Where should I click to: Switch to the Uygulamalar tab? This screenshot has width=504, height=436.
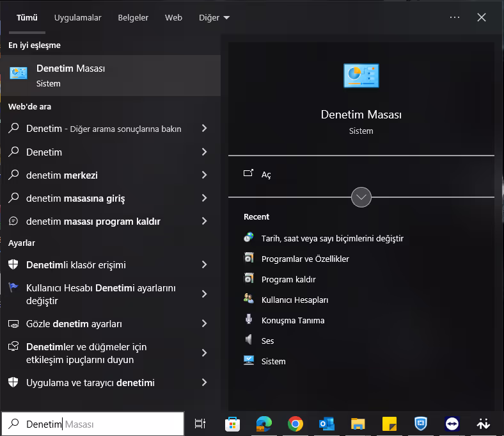click(x=78, y=18)
